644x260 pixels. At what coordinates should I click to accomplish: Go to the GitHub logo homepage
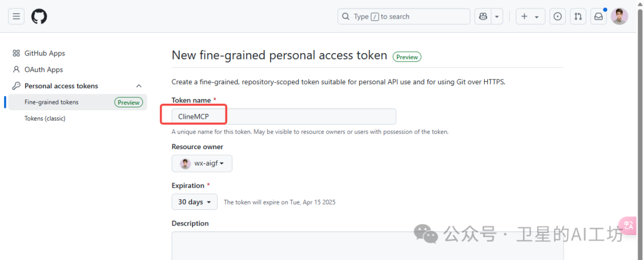[x=39, y=17]
